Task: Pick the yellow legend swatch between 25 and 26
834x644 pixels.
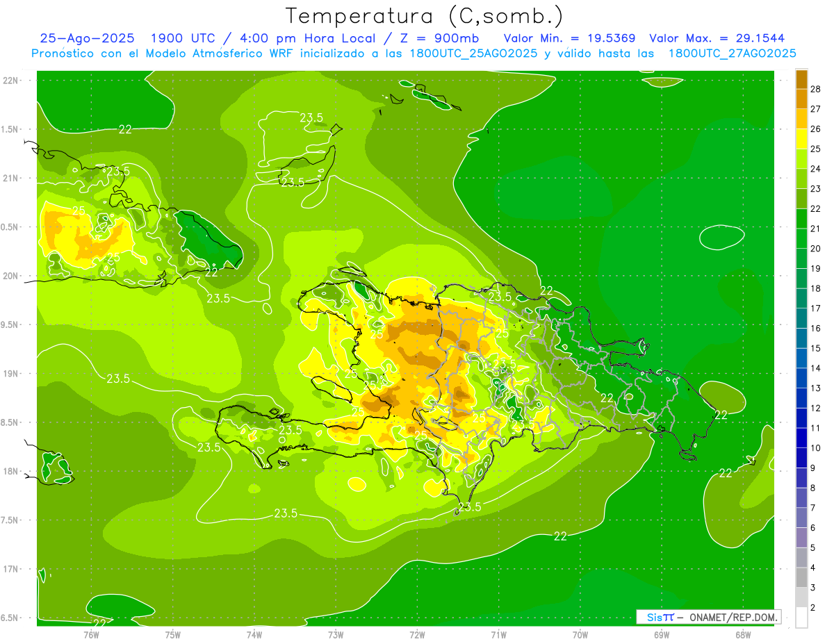Action: [802, 139]
